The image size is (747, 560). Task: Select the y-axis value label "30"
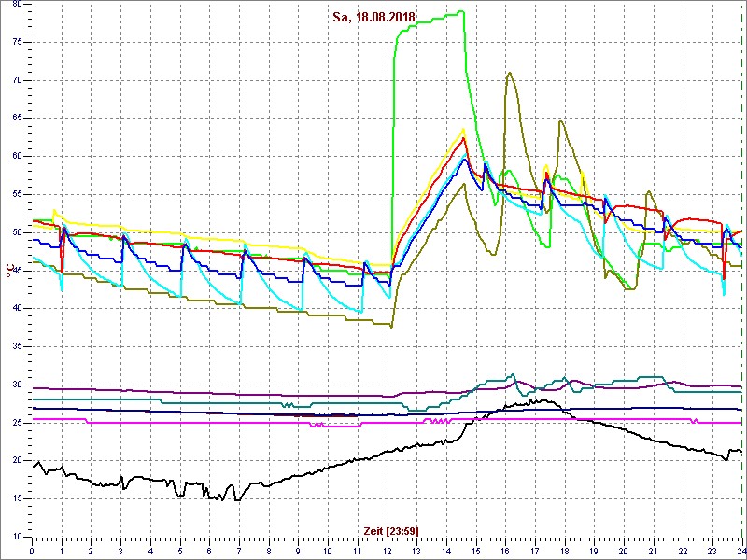click(x=17, y=385)
